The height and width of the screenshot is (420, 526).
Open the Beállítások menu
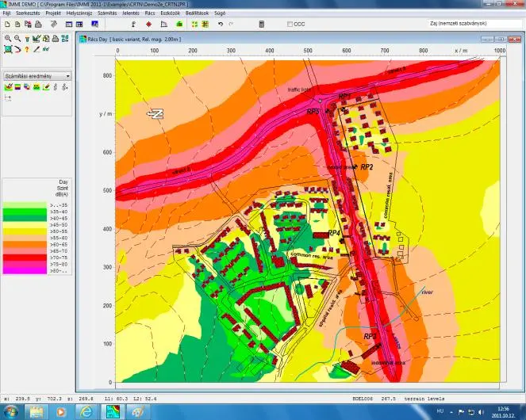pos(196,14)
